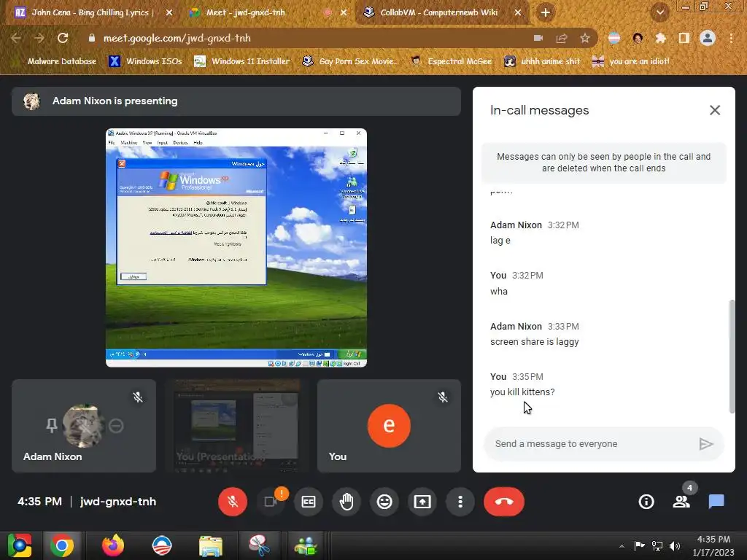This screenshot has width=747, height=560.
Task: Click the orange 'e' avatar on You tile
Action: coord(389,425)
